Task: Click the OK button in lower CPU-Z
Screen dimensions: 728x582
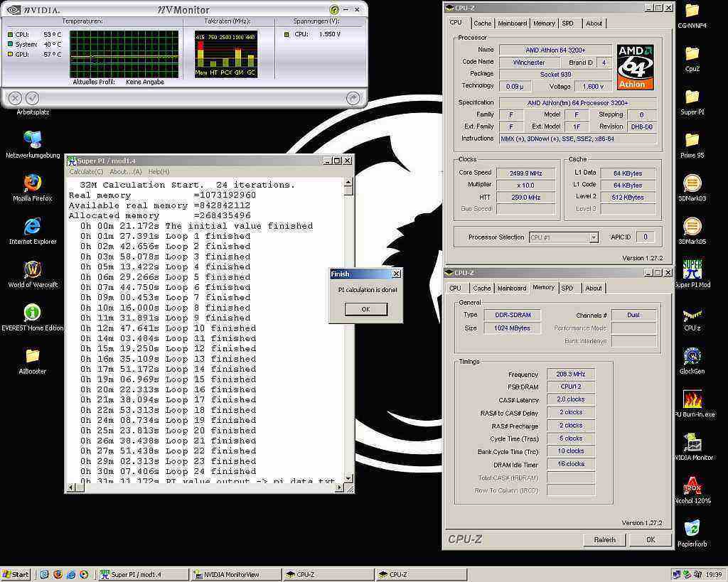Action: pos(651,540)
